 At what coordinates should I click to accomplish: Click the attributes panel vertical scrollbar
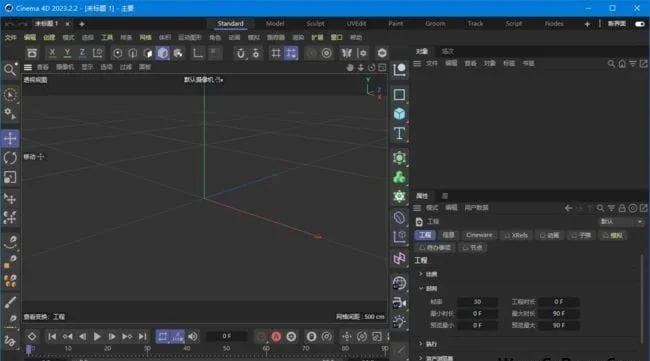(x=642, y=300)
